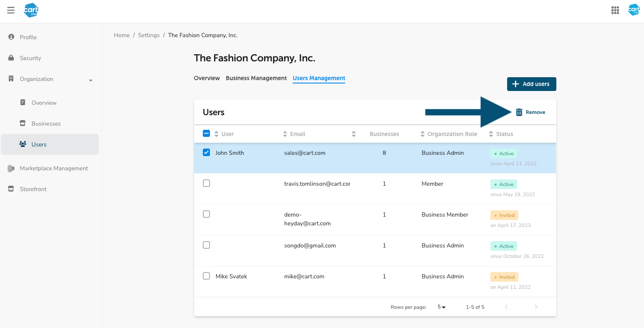Select the Mike Svatek row checkbox

(x=206, y=276)
